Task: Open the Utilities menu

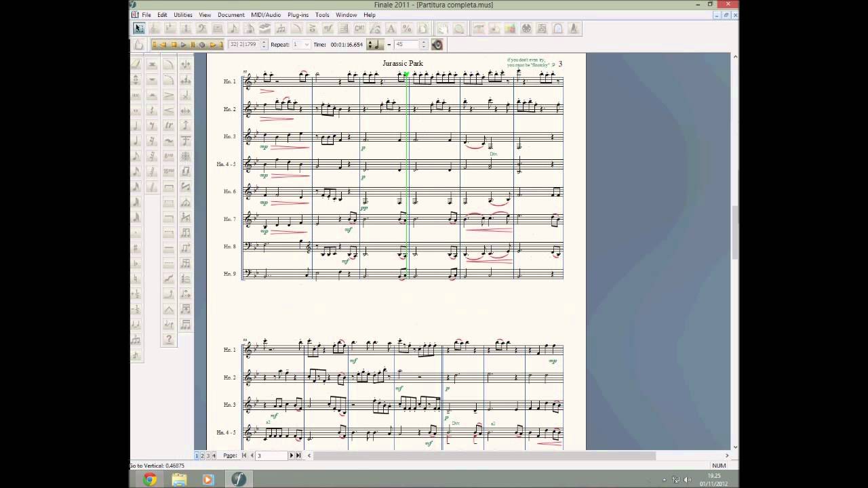Action: point(183,15)
